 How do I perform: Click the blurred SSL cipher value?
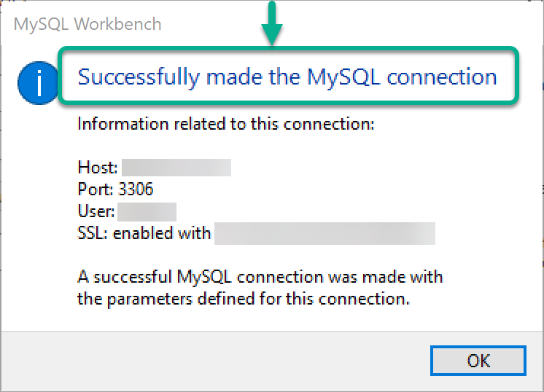click(325, 233)
